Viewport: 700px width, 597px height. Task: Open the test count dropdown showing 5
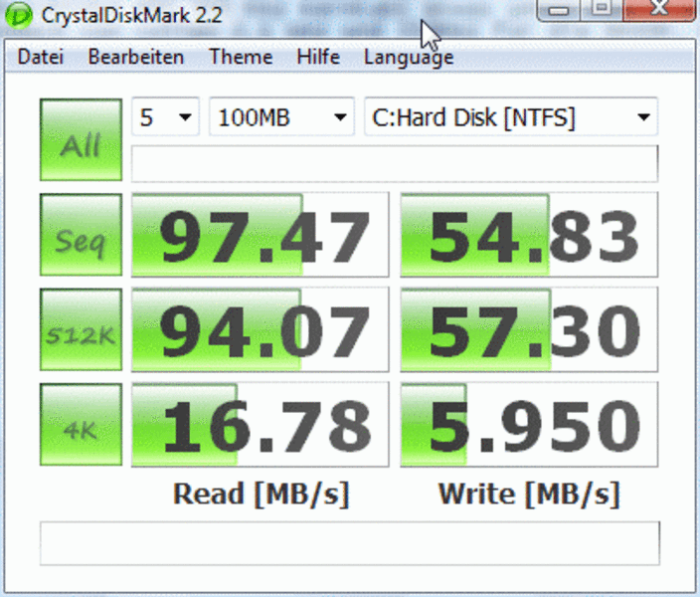[165, 116]
